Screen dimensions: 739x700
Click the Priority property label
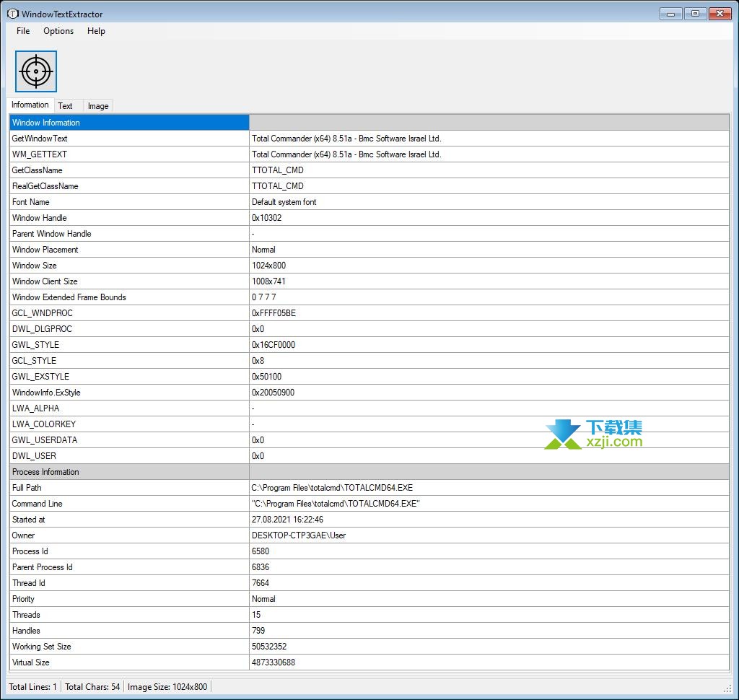click(x=23, y=599)
